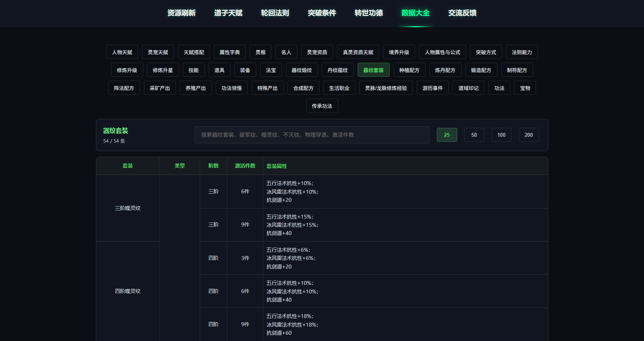Click the 器纹套装 search input field

(312, 135)
